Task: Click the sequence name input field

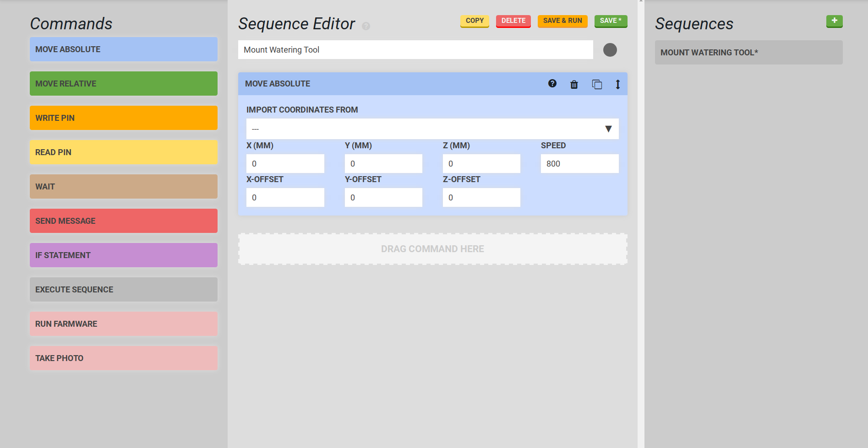Action: (x=415, y=50)
